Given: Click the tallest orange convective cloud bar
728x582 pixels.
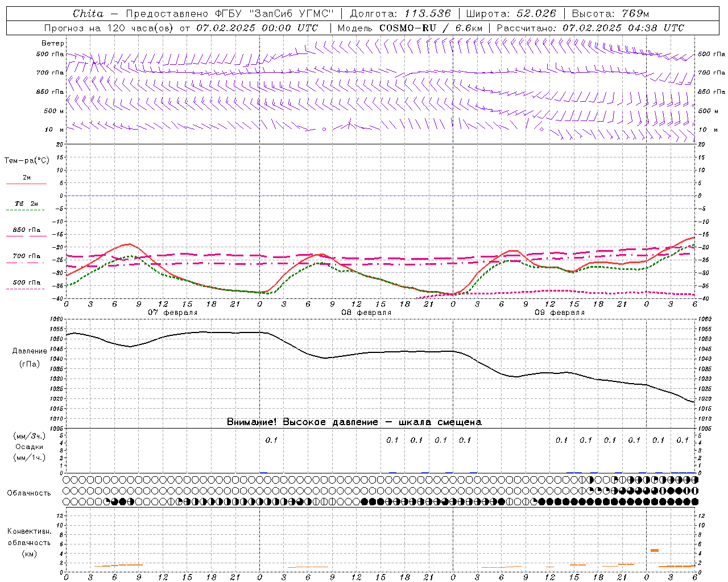Looking at the screenshot, I should [x=655, y=550].
